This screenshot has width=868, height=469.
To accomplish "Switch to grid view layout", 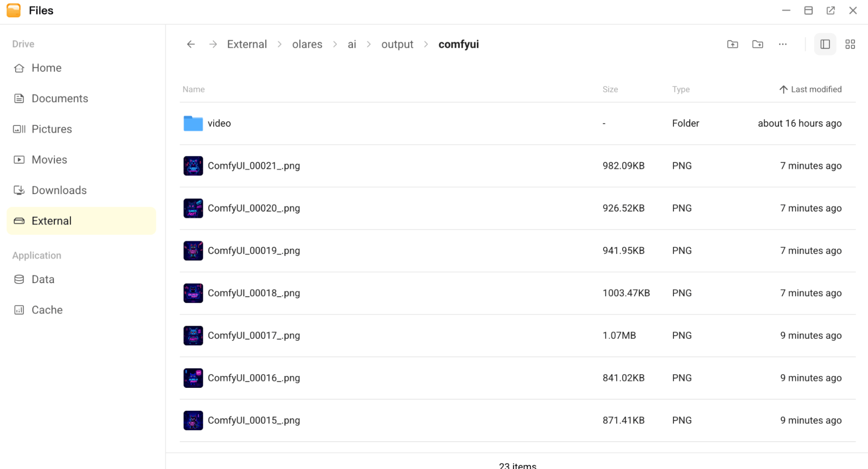I will (x=850, y=44).
